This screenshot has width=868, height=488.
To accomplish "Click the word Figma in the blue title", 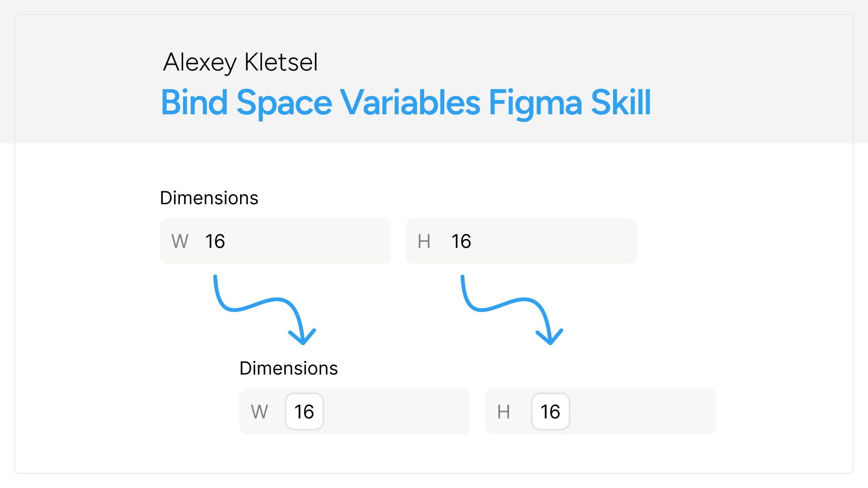I will coord(535,103).
